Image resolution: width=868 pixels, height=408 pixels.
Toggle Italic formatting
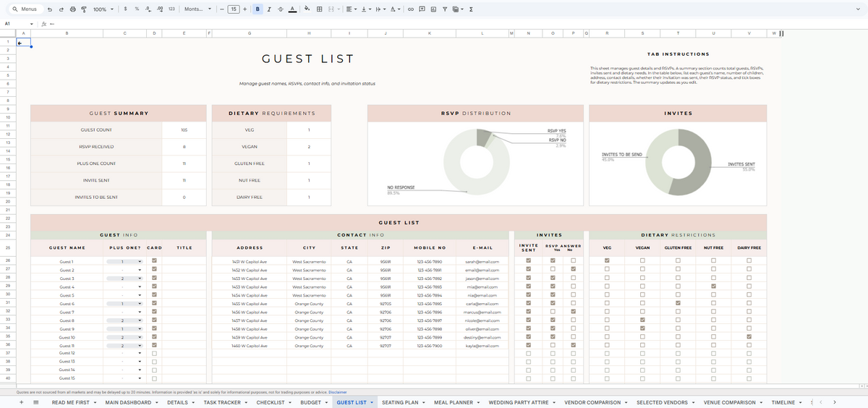click(x=269, y=9)
